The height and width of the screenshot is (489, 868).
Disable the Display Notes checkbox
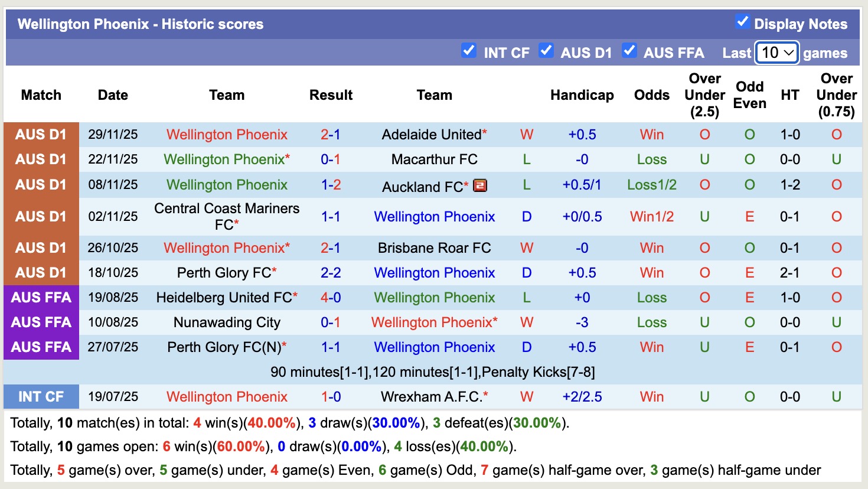click(742, 22)
